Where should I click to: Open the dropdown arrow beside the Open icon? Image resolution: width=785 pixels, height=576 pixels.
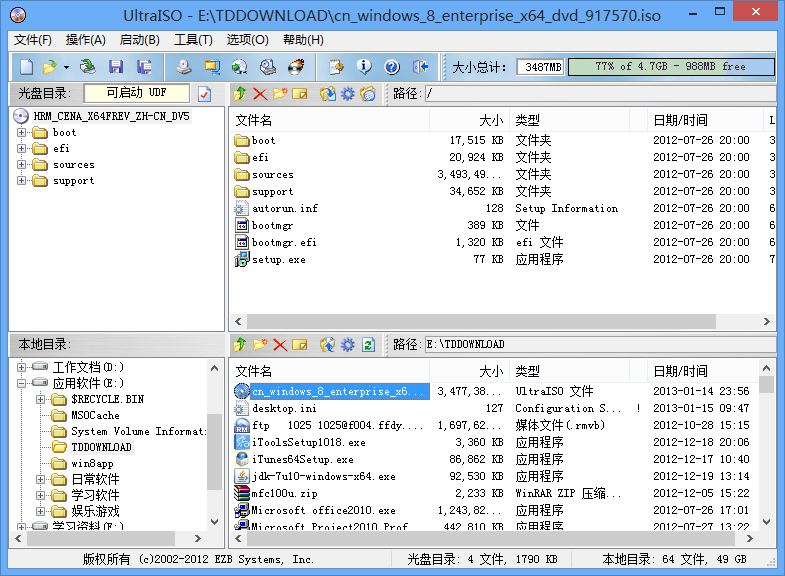point(66,67)
